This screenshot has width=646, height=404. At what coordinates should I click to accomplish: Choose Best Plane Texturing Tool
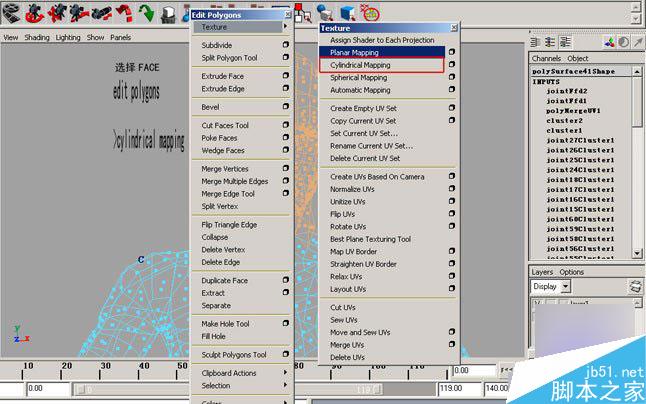(370, 239)
